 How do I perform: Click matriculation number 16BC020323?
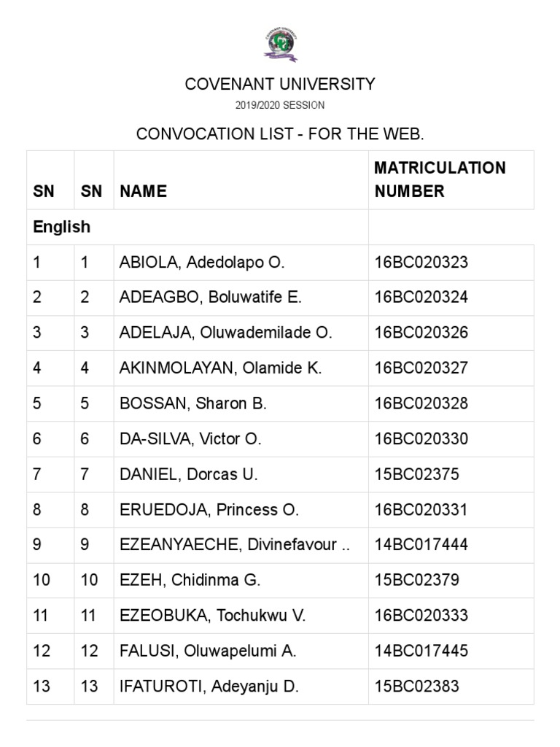click(421, 263)
